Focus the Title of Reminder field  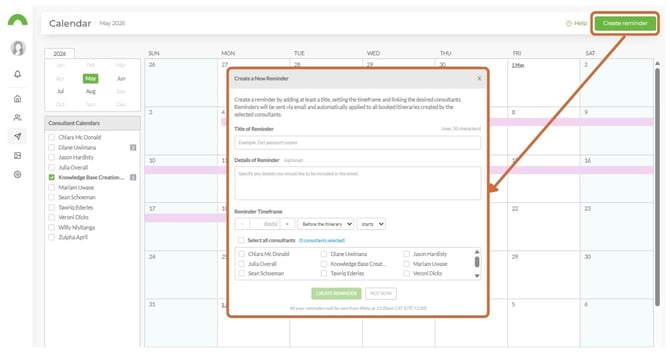[x=358, y=143]
